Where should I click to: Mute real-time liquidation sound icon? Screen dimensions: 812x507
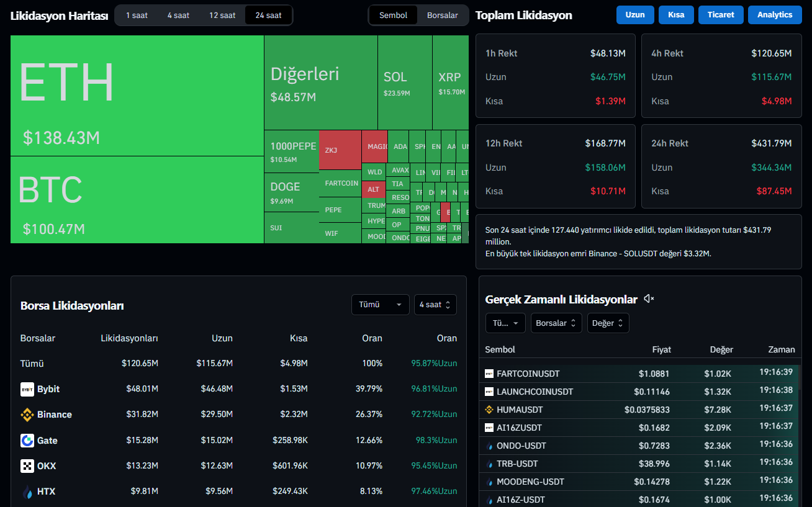point(649,299)
